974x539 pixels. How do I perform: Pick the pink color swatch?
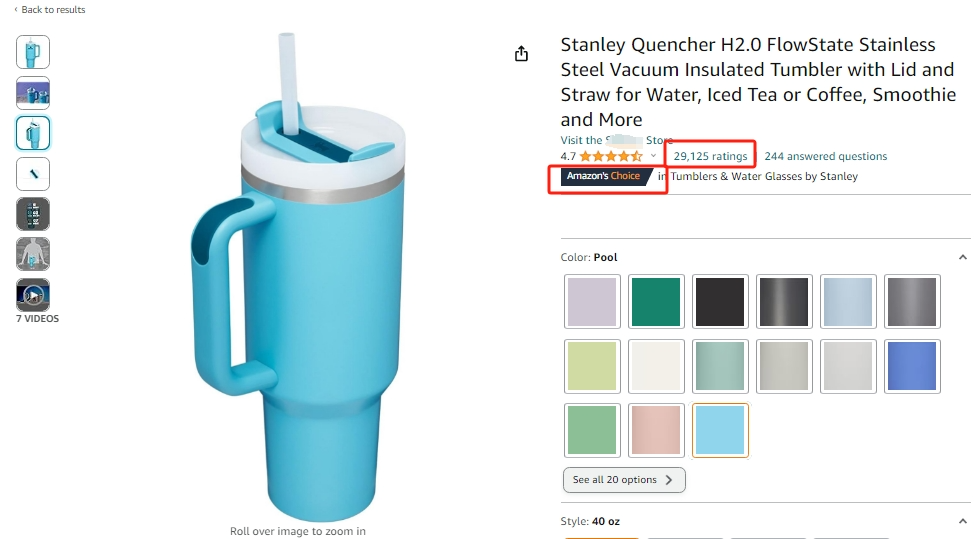(656, 430)
